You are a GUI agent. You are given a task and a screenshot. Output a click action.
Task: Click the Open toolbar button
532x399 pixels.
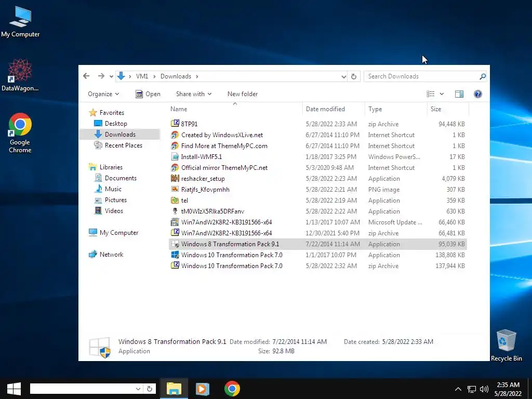[x=148, y=94]
